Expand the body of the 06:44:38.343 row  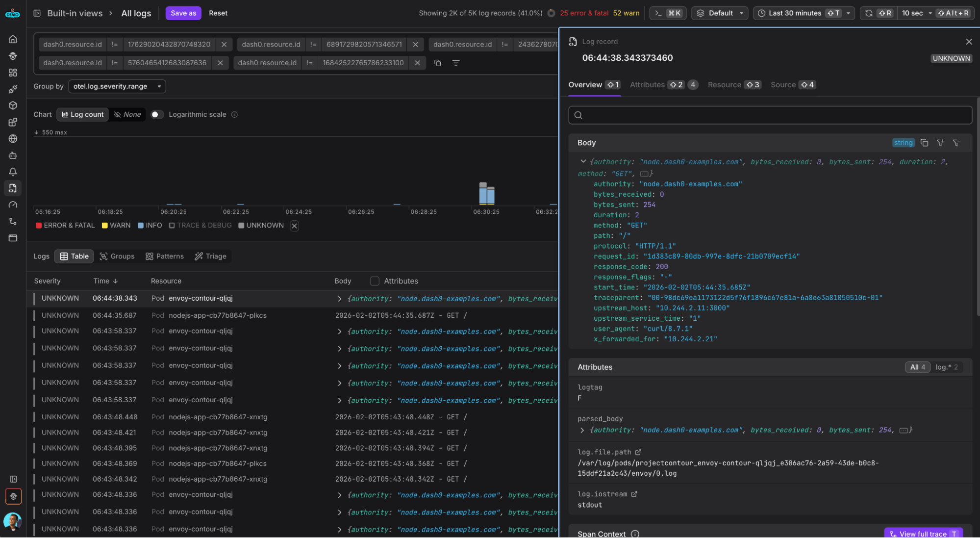[339, 299]
